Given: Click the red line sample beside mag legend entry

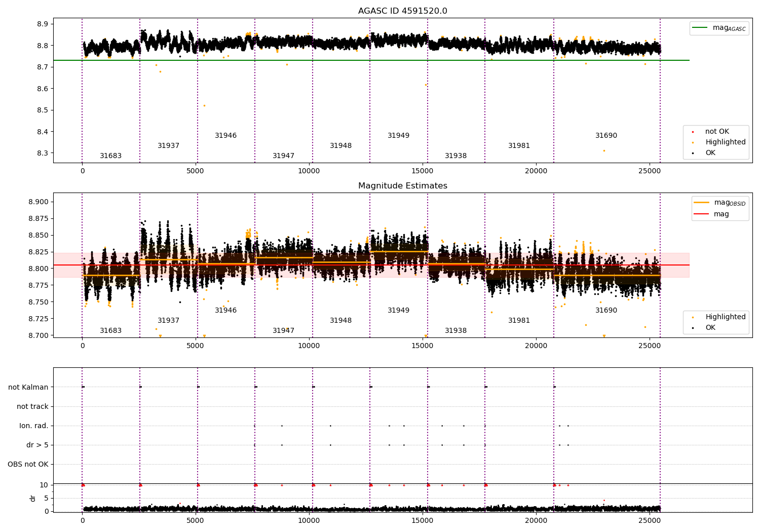Looking at the screenshot, I should pos(701,214).
